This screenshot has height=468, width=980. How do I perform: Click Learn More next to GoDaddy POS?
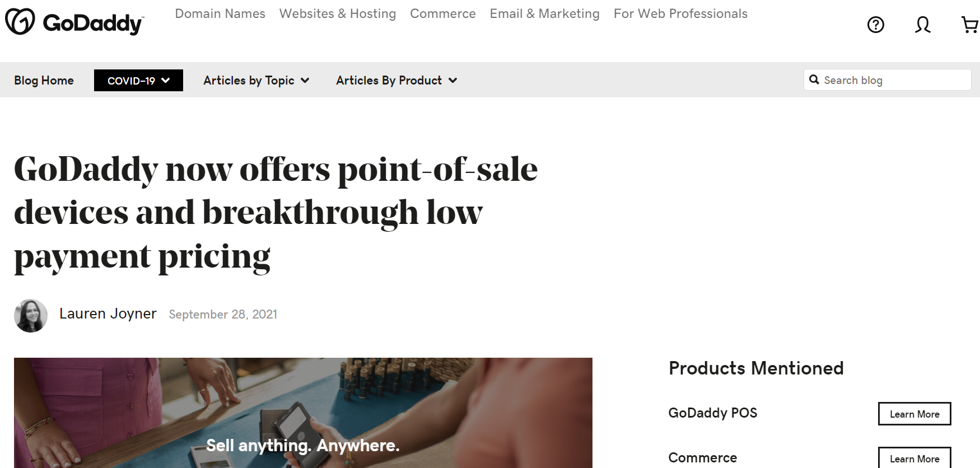click(x=914, y=414)
